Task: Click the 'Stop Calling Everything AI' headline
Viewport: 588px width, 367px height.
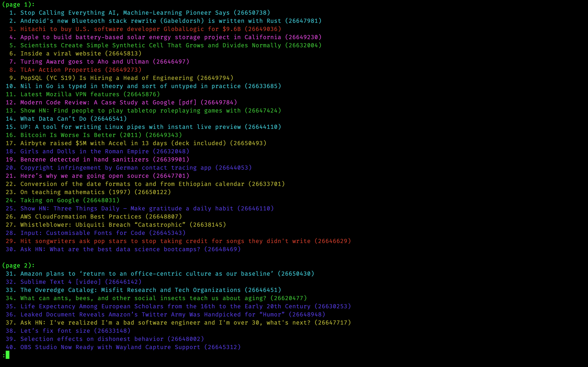Action: point(125,13)
